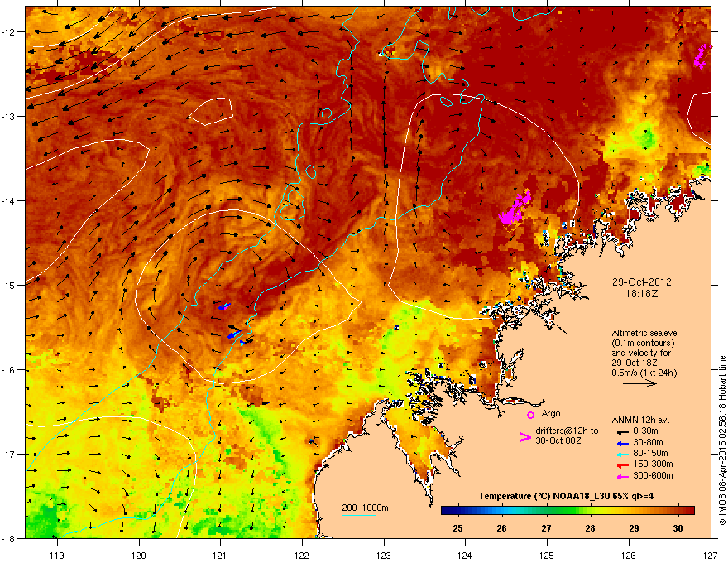Click the colorbar tick label 26
The image size is (728, 563).
[x=501, y=528]
